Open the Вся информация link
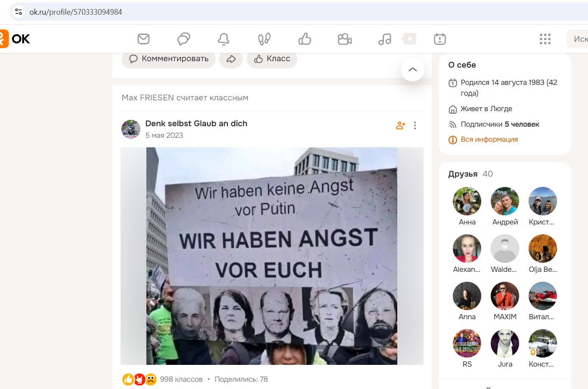The height and width of the screenshot is (389, 588). point(489,140)
